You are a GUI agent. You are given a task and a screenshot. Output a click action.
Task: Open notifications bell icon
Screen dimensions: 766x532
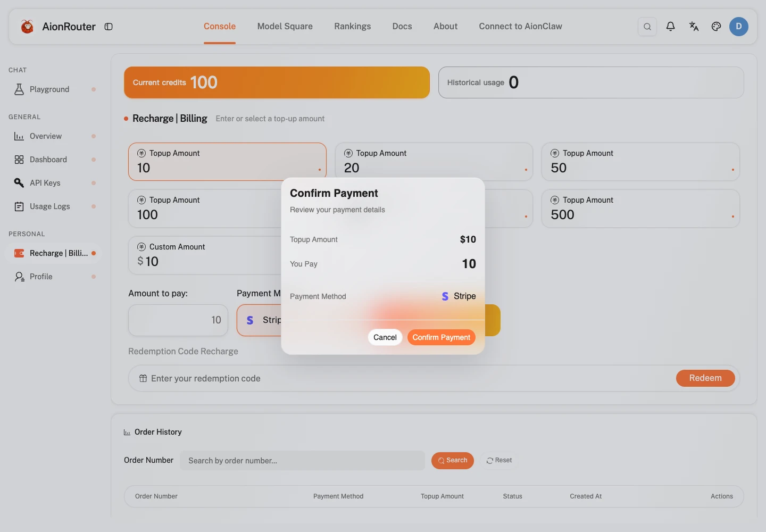click(670, 26)
